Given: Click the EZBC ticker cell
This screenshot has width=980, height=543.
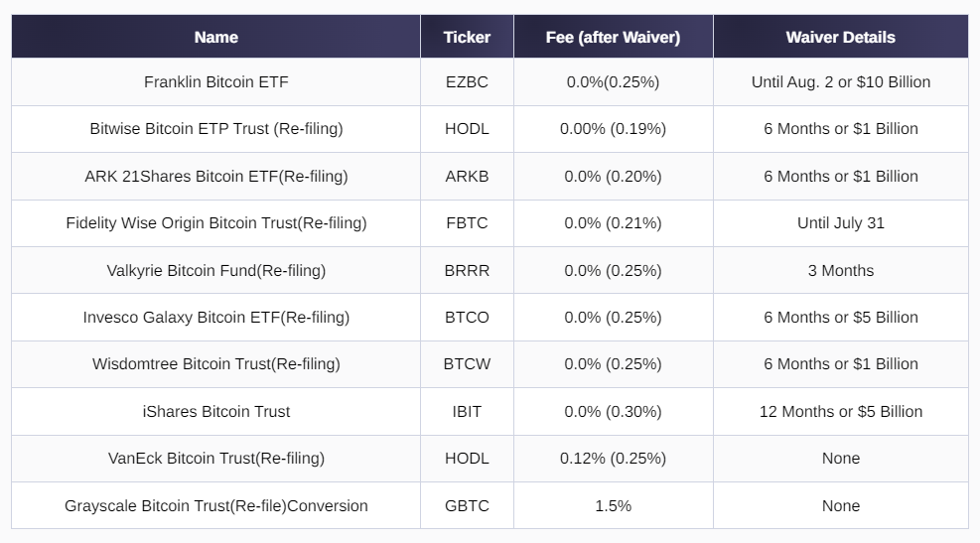Looking at the screenshot, I should (467, 81).
